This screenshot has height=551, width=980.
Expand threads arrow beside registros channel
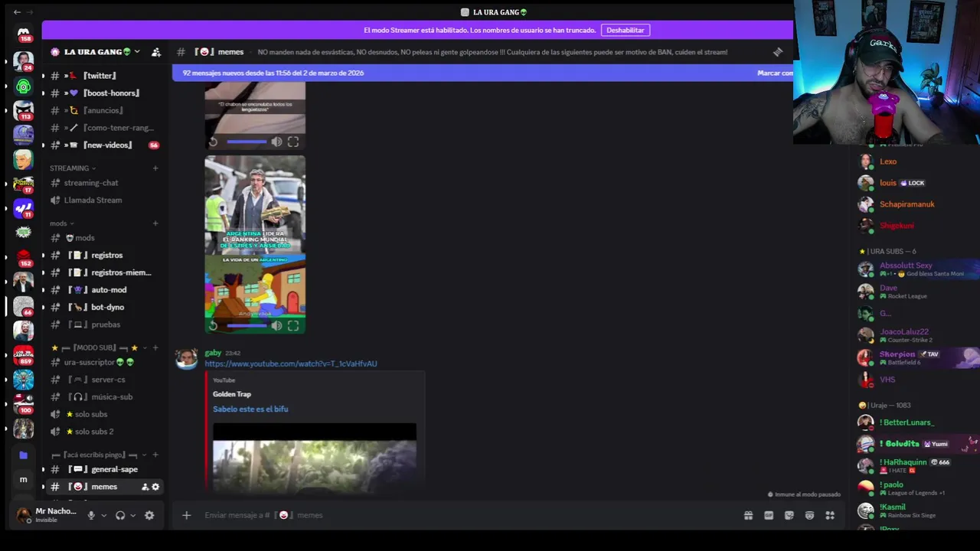43,255
